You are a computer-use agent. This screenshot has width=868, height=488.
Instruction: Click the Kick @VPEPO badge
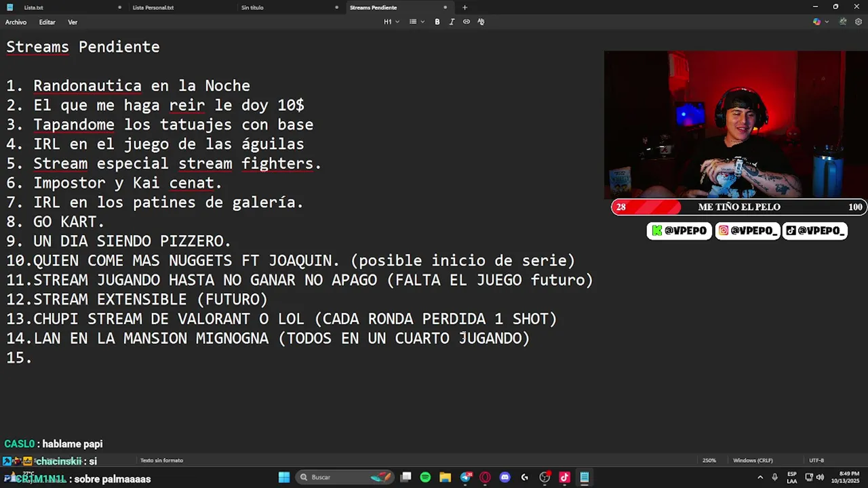pyautogui.click(x=679, y=230)
